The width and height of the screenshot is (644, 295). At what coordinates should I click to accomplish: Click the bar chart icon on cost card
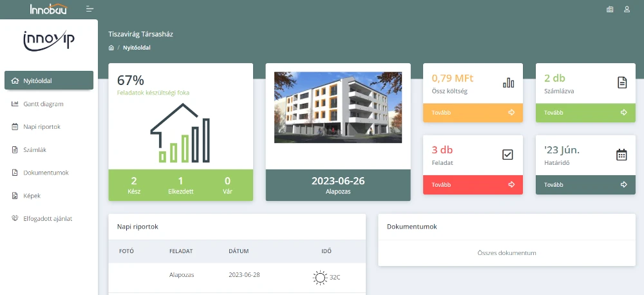(508, 82)
